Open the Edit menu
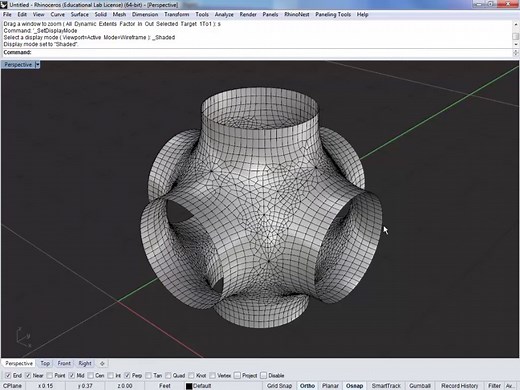Viewport: 520px width, 390px height. [x=22, y=14]
